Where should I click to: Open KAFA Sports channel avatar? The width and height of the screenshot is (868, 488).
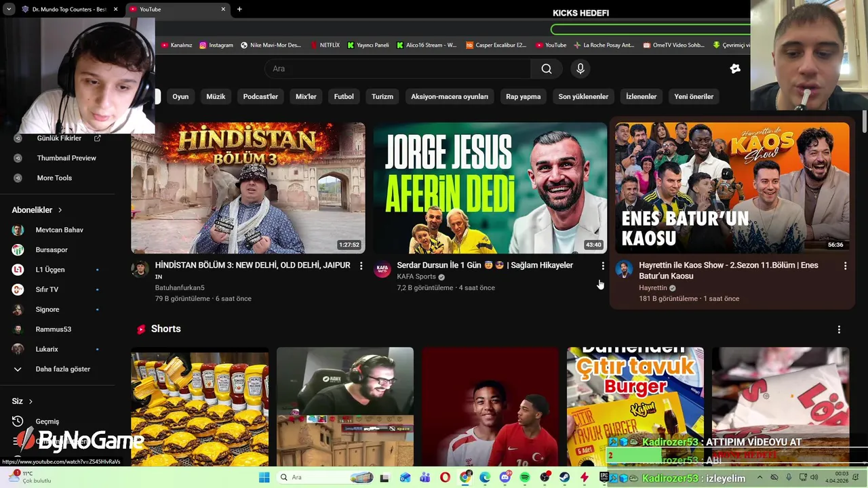tap(382, 269)
